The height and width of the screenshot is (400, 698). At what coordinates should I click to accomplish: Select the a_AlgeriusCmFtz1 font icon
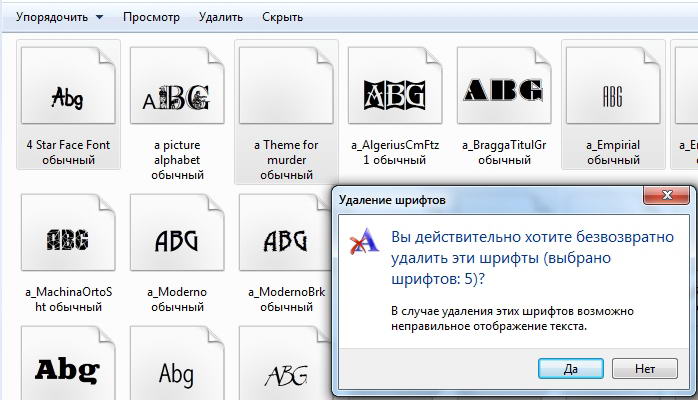coord(395,85)
